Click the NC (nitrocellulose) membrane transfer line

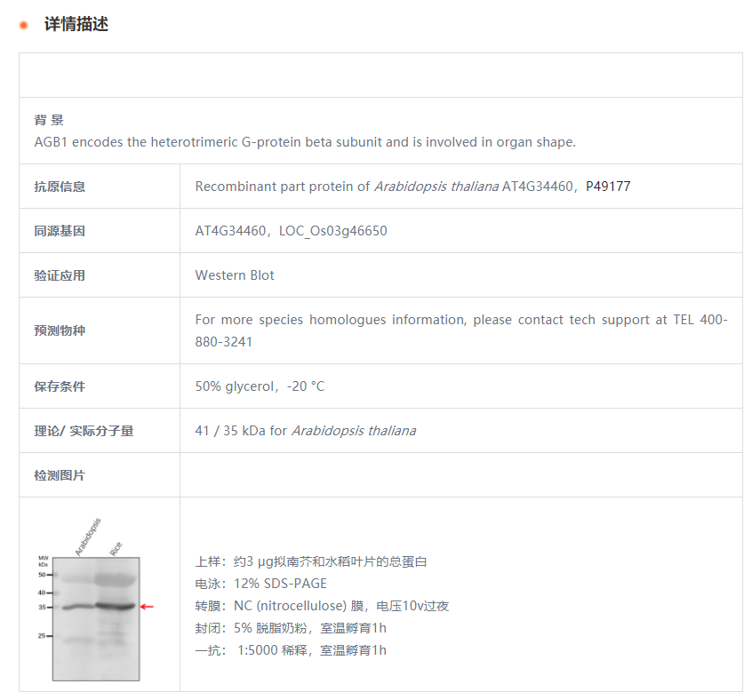coord(322,606)
